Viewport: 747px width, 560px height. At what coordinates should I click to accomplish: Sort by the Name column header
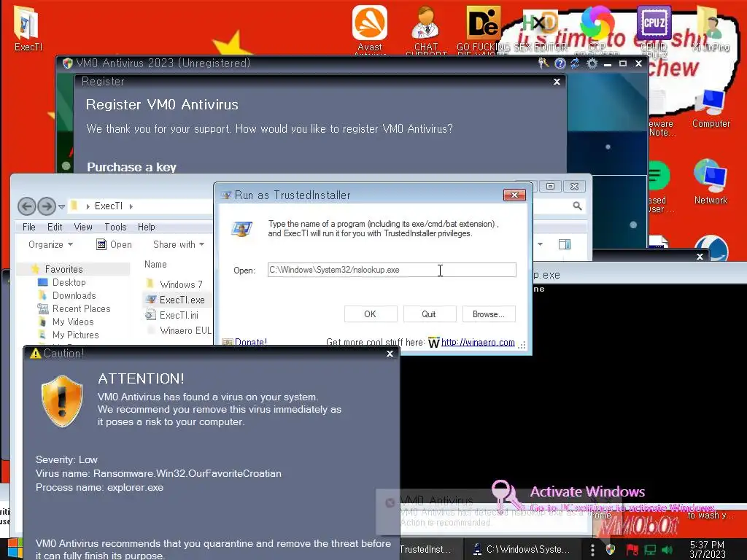point(156,264)
